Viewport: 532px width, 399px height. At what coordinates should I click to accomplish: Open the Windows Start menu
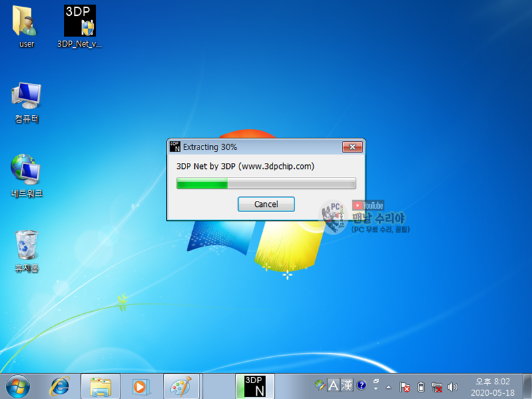tap(18, 386)
